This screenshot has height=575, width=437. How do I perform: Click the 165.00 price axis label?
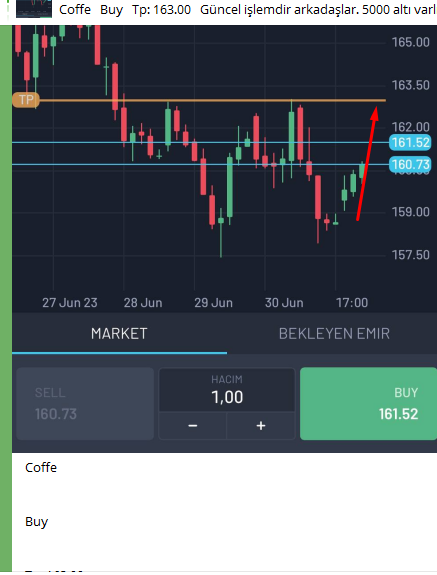tap(411, 42)
